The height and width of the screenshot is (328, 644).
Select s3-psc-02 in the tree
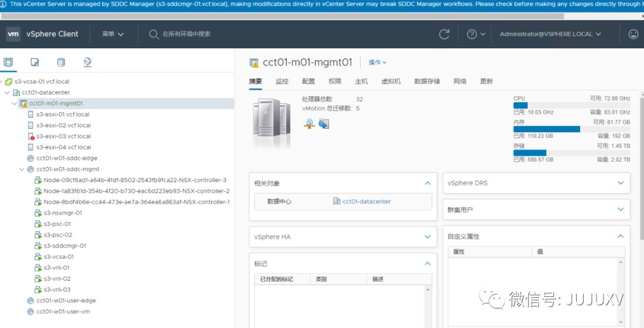point(58,235)
